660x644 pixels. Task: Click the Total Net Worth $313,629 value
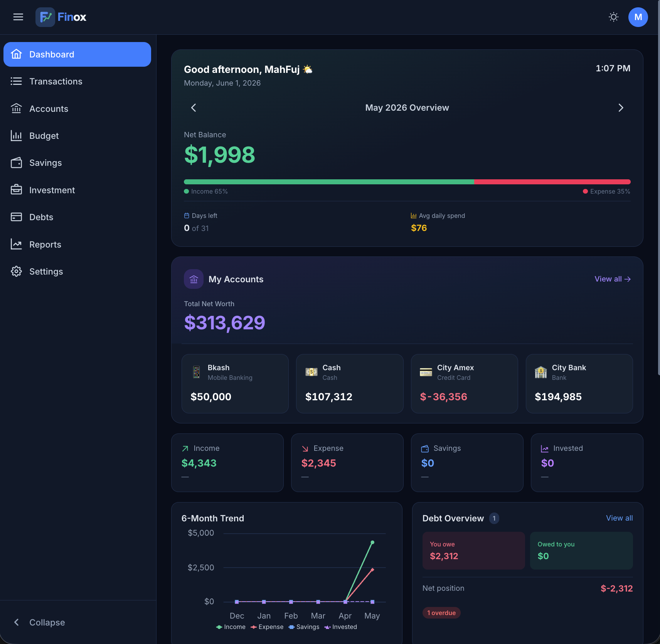tap(225, 323)
